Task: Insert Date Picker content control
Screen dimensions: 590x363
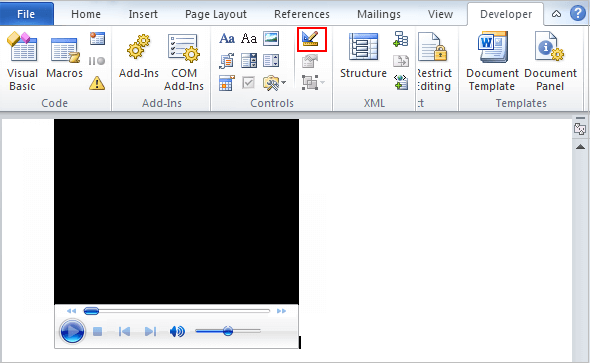Action: coord(227,83)
